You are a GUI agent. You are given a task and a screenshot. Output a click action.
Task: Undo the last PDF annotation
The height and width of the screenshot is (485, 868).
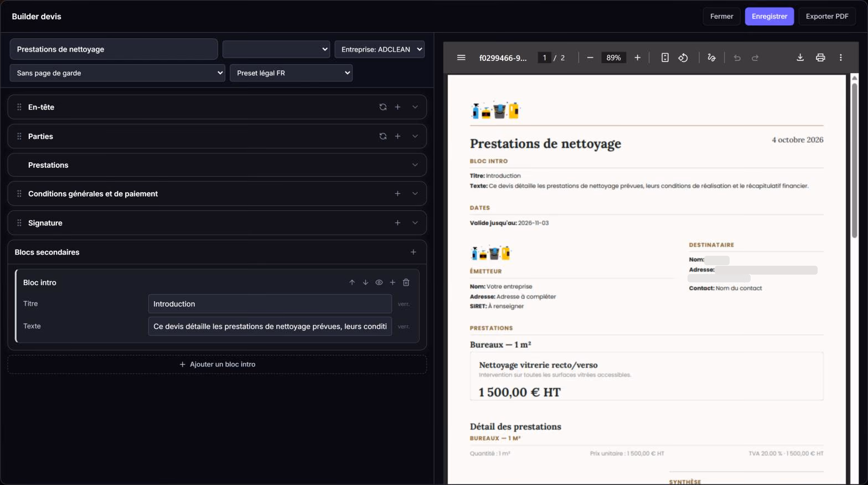737,58
